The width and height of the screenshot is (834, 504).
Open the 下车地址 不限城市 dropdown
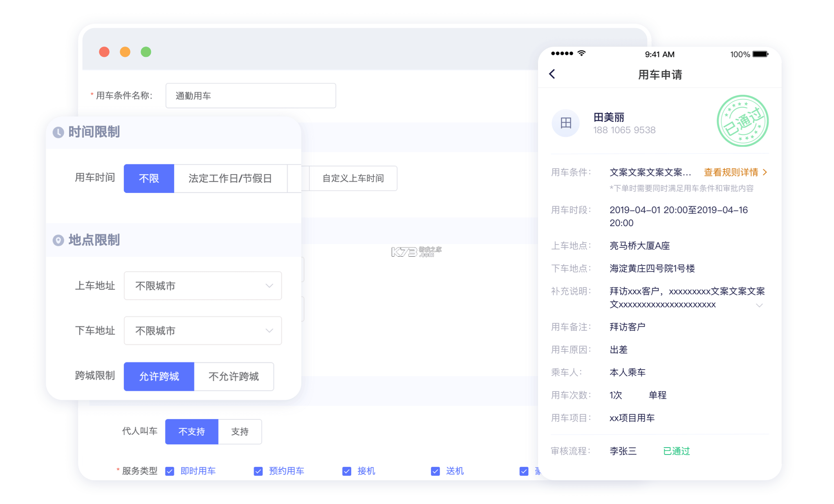tap(203, 331)
